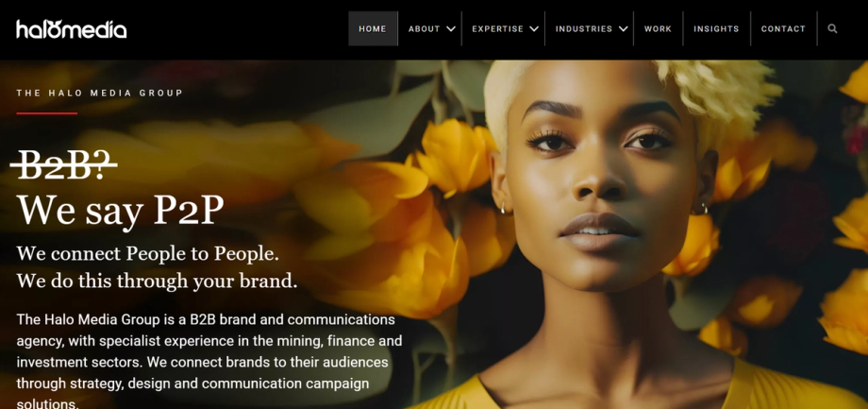
Task: Visit the Work page
Action: pos(658,29)
